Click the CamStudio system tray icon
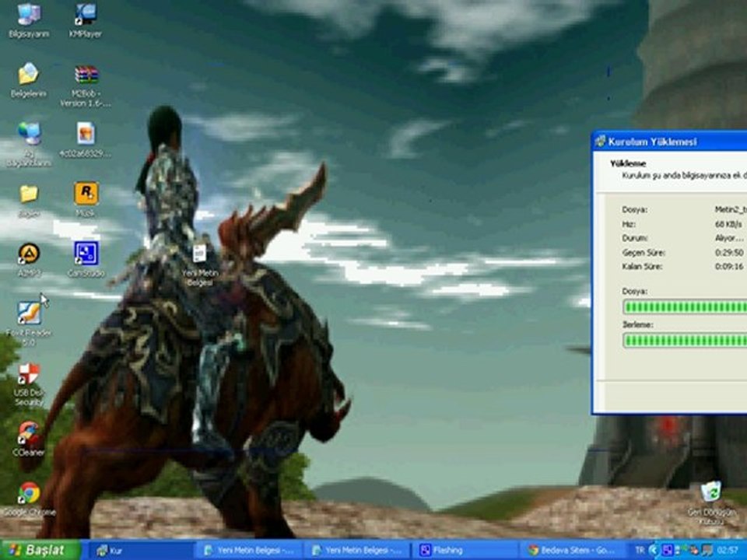 (x=668, y=551)
